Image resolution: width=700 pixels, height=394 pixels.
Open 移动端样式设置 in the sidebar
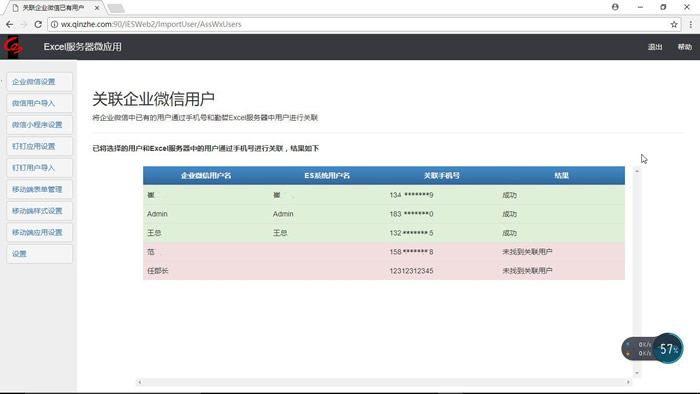[39, 211]
